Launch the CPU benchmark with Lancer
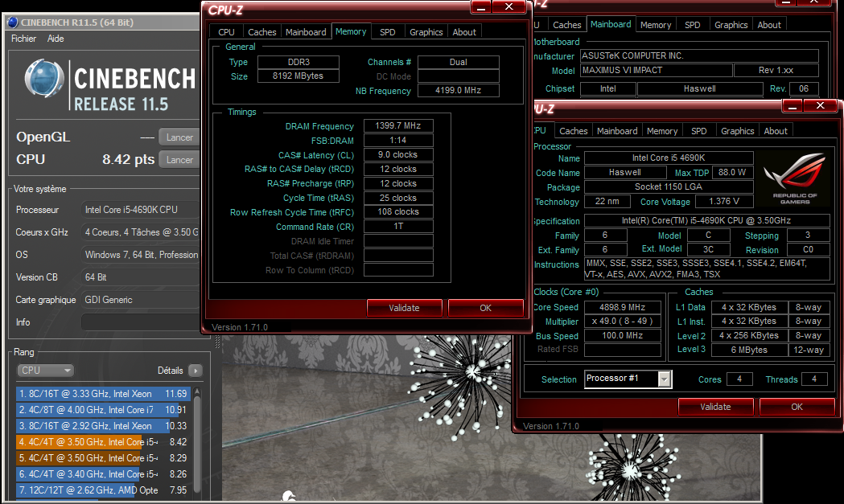 pyautogui.click(x=179, y=160)
